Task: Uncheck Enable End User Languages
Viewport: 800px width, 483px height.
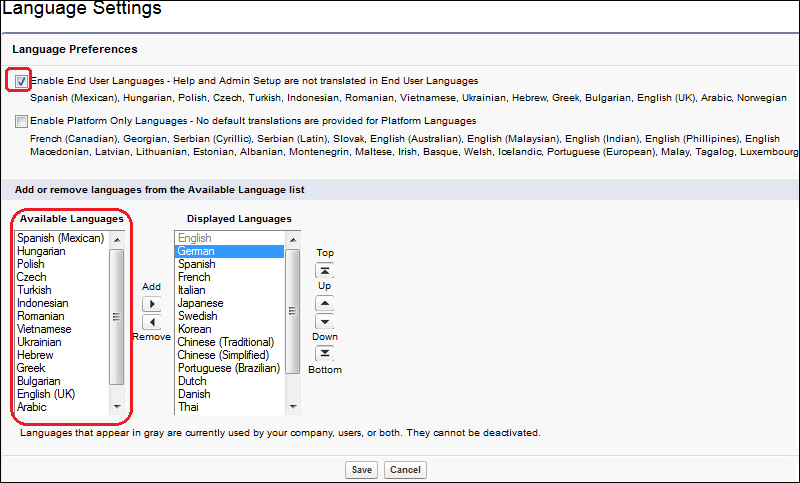Action: pos(21,80)
